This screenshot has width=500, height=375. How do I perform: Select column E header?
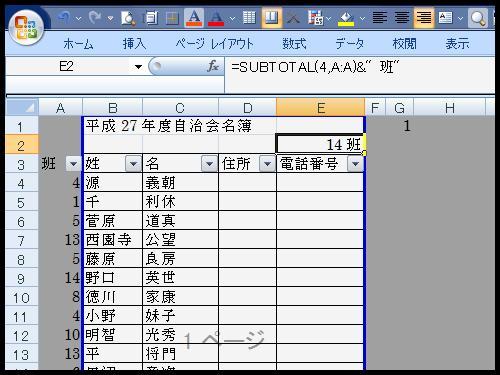[x=320, y=107]
